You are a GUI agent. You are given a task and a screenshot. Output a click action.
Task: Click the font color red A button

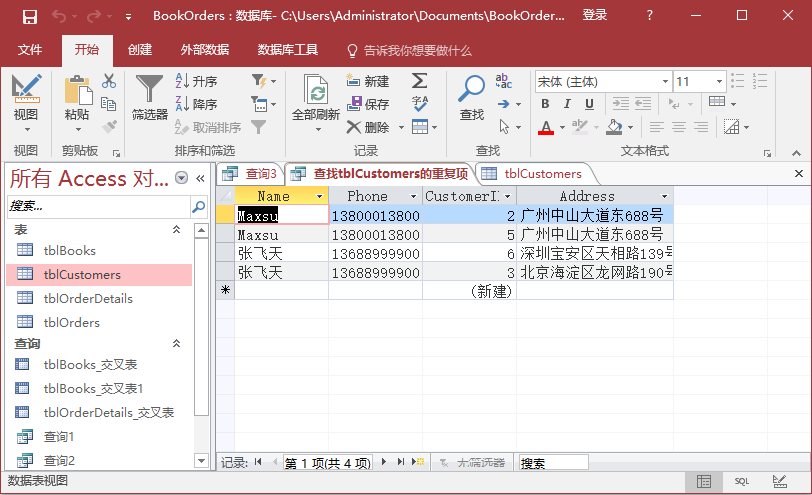point(545,127)
